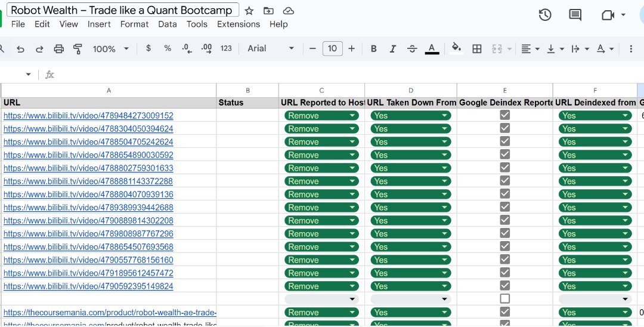Toggle the checkbox in the 4789389939442688 row
Image resolution: width=644 pixels, height=327 pixels.
[x=505, y=206]
